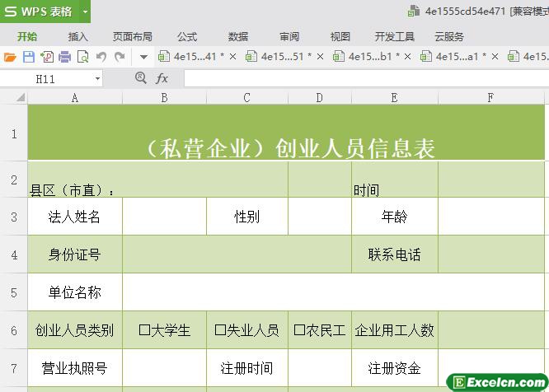Click the formula bar input field
Screen dimensions: 549x392
point(363,78)
